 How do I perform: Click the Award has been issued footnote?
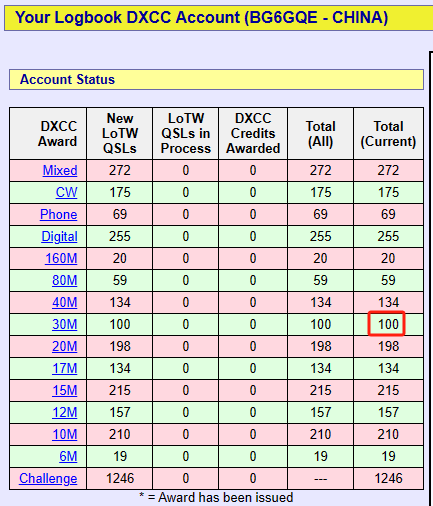(x=216, y=497)
